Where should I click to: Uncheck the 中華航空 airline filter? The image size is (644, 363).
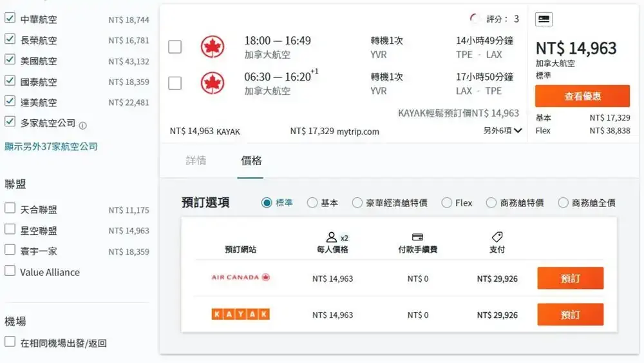(10, 18)
